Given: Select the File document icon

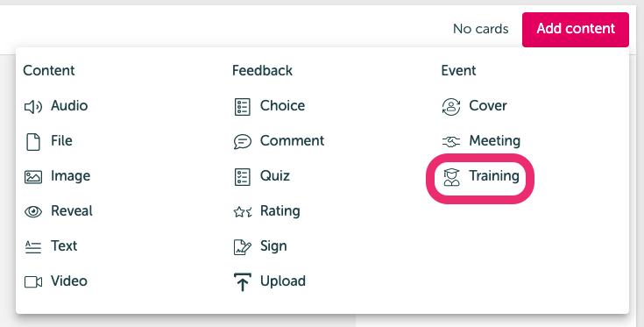Looking at the screenshot, I should tap(33, 142).
